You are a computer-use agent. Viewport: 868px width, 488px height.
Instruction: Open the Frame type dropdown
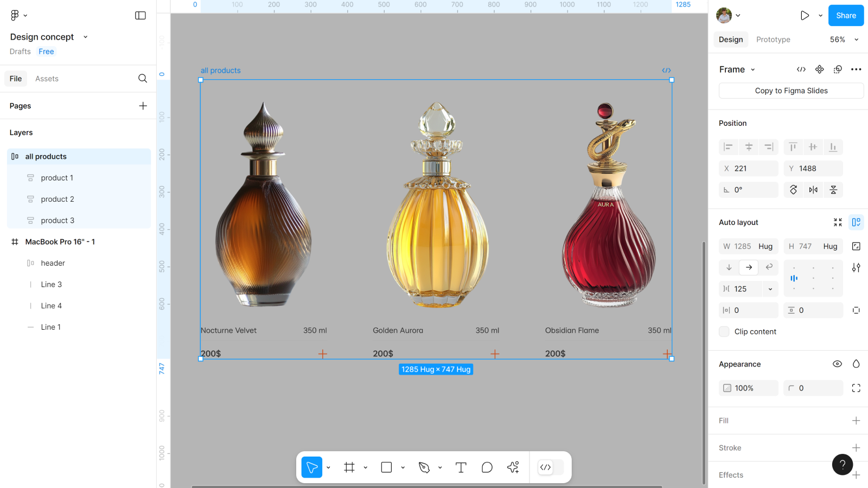click(737, 69)
